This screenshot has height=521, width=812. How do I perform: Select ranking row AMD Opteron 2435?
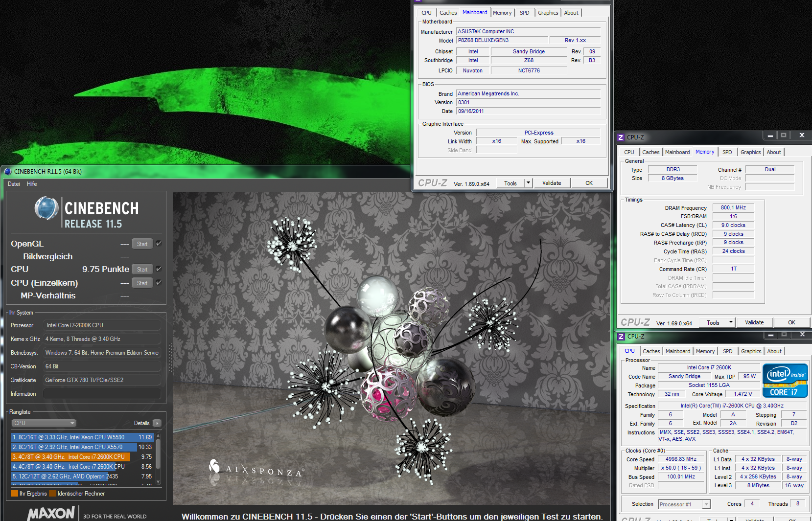[82, 476]
